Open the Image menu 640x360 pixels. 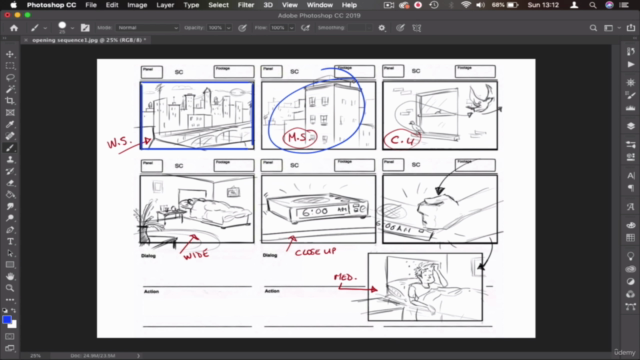click(137, 5)
